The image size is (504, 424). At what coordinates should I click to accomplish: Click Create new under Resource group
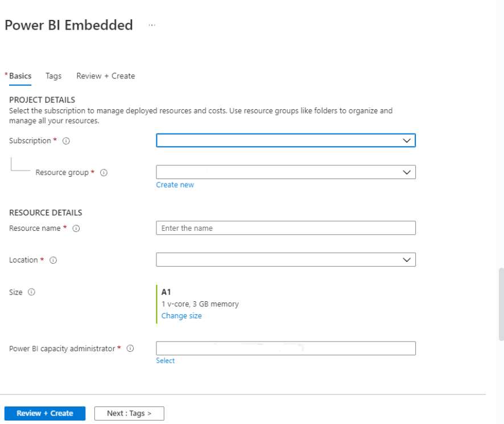(175, 184)
